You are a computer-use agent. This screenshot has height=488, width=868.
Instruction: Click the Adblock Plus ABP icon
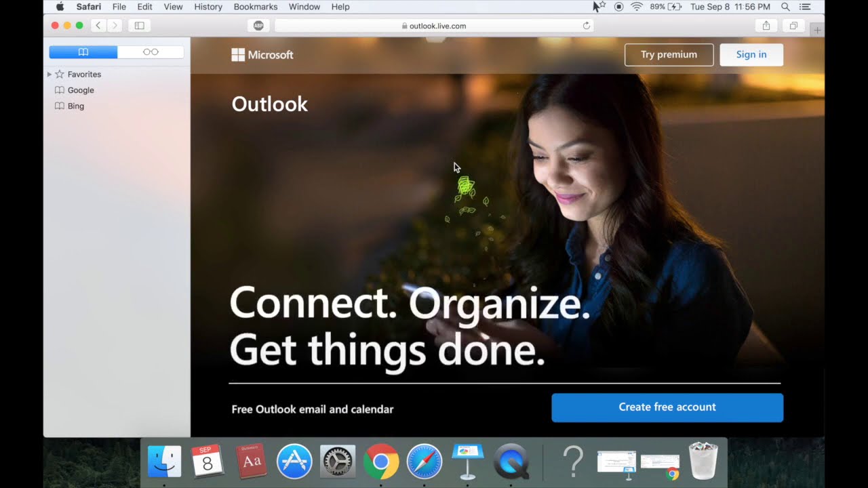click(258, 26)
